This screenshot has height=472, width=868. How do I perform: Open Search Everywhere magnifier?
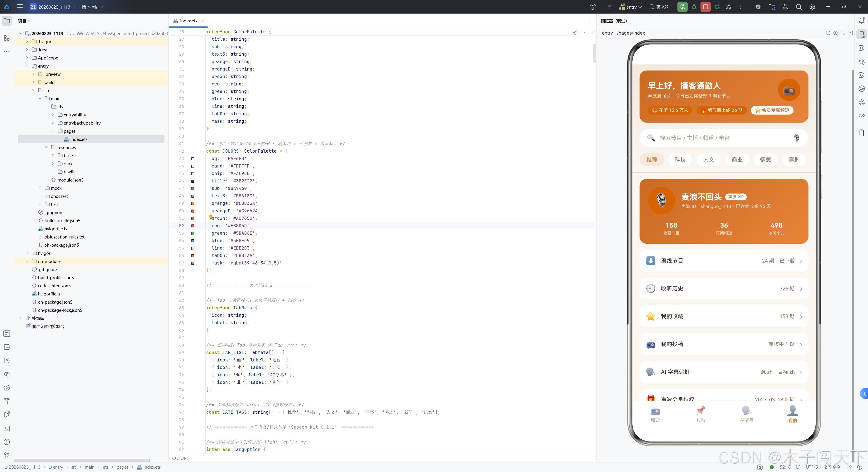click(799, 7)
